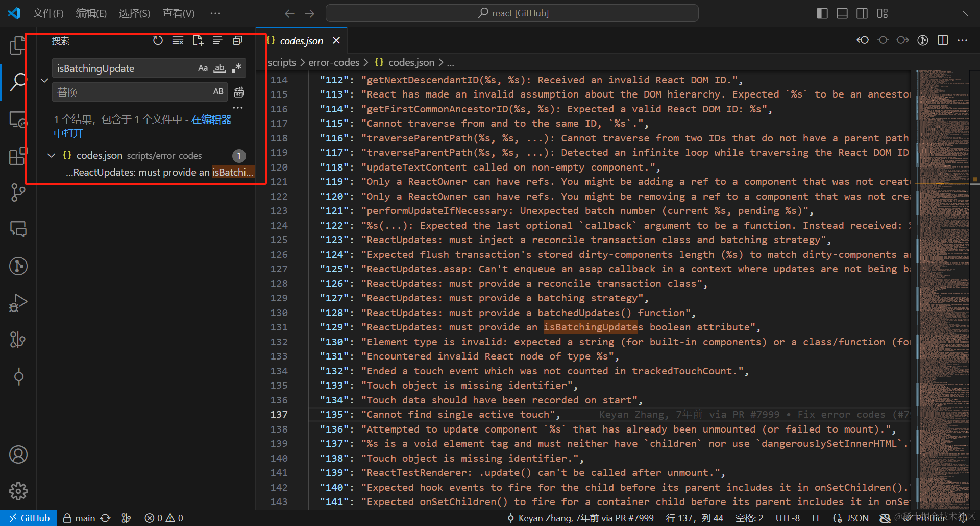The height and width of the screenshot is (526, 980).
Task: Click the GitHub remote indicator
Action: pyautogui.click(x=29, y=518)
